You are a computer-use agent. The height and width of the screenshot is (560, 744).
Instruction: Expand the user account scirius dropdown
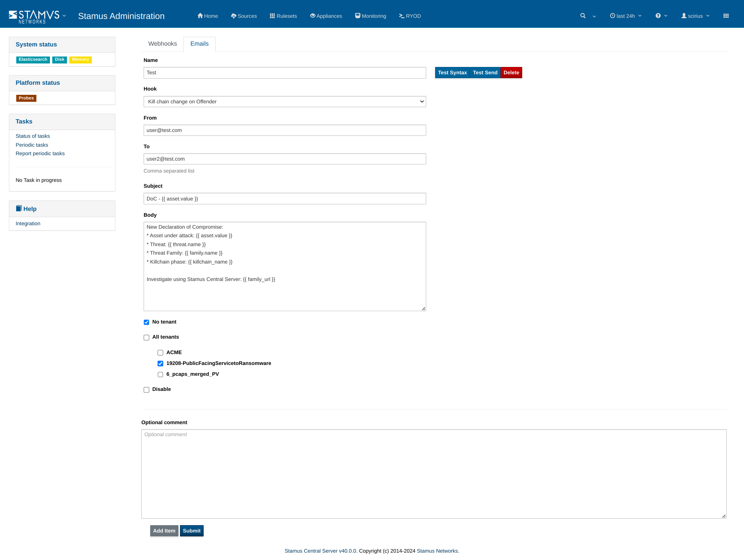pos(697,16)
